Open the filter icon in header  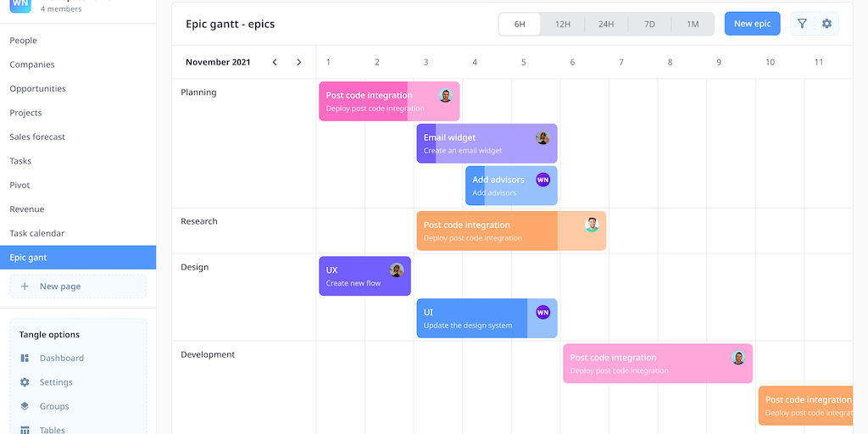click(x=802, y=24)
